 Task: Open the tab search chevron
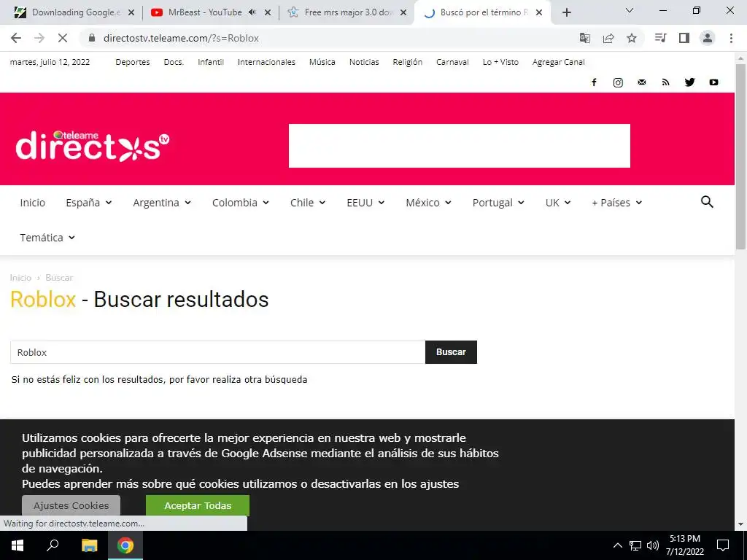tap(630, 10)
